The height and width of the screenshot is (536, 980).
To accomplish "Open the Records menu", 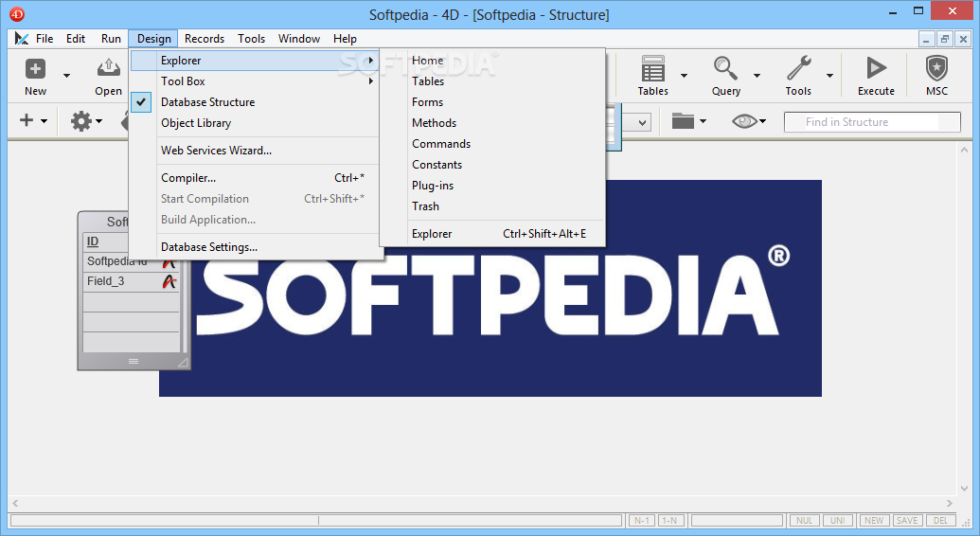I will [x=205, y=38].
